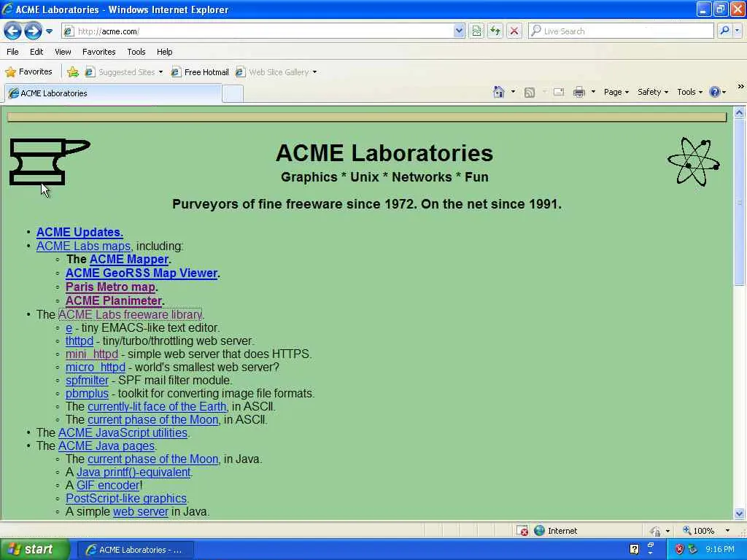
Task: Open the search provider dropdown arrow
Action: (x=737, y=31)
